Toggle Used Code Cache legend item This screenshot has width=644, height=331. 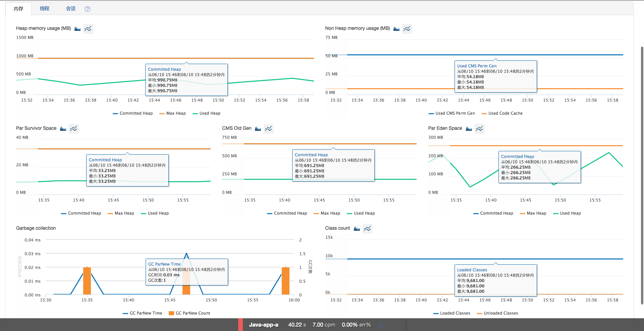click(x=502, y=113)
